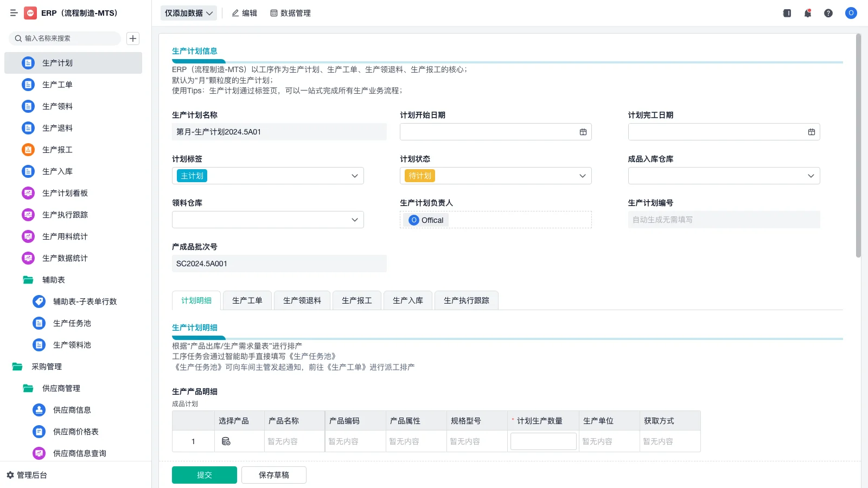
Task: Click the 产成品批次号 input field
Action: tap(279, 264)
